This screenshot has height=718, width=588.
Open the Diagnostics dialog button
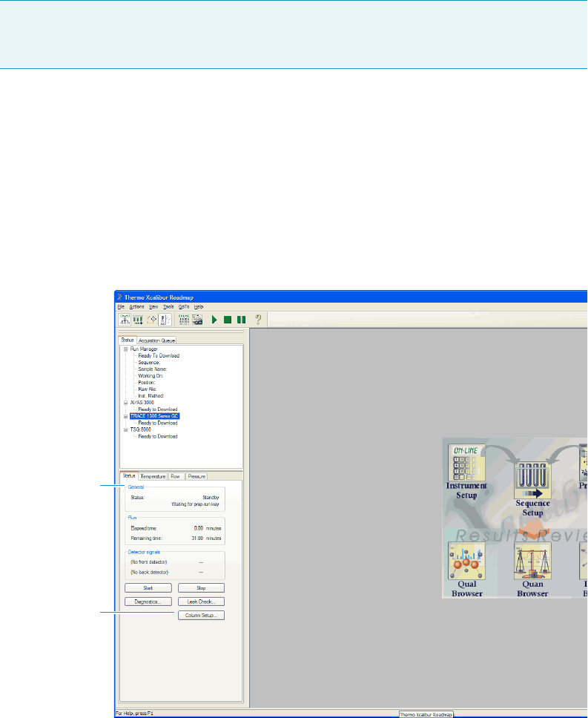148,602
